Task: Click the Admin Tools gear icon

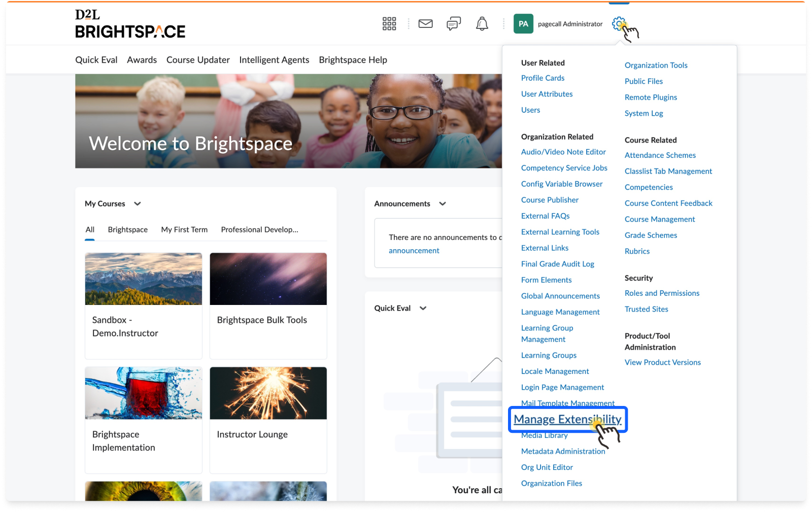Action: (619, 23)
